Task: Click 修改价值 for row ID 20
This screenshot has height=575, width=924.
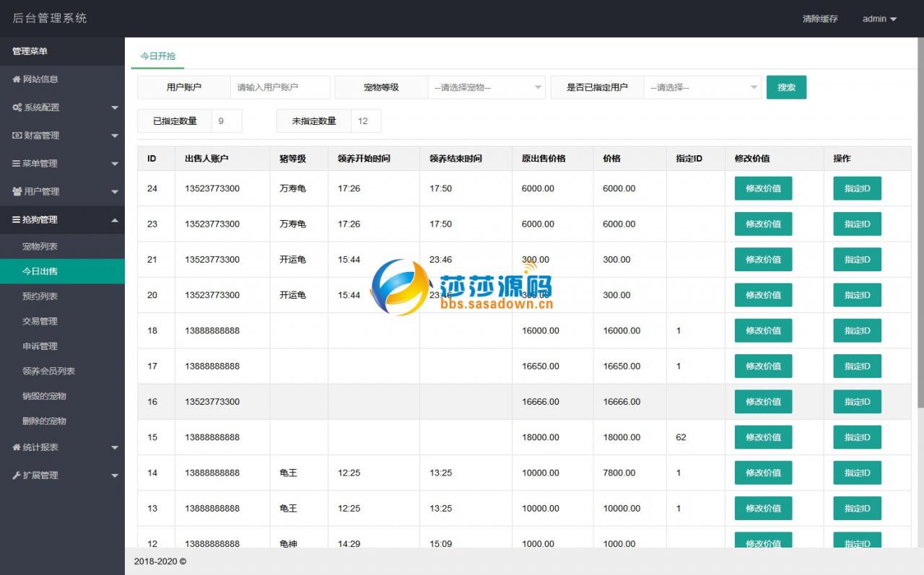Action: tap(763, 294)
